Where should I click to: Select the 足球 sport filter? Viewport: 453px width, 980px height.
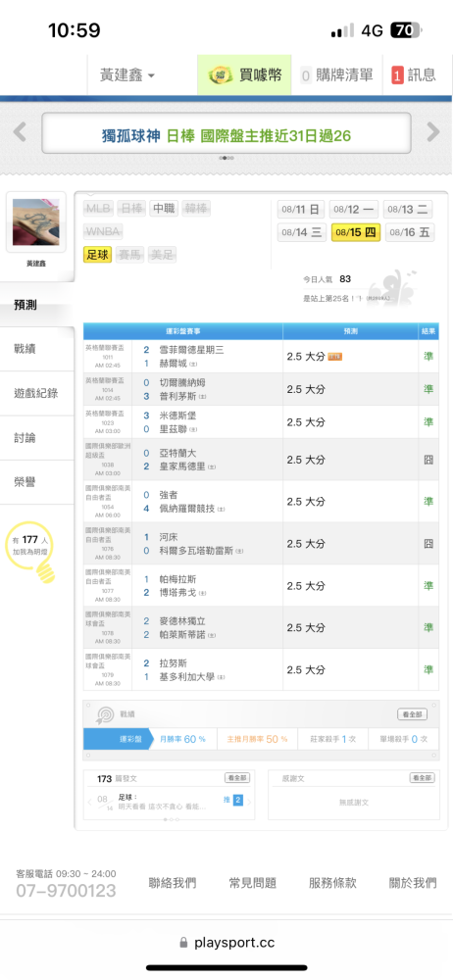(x=98, y=255)
